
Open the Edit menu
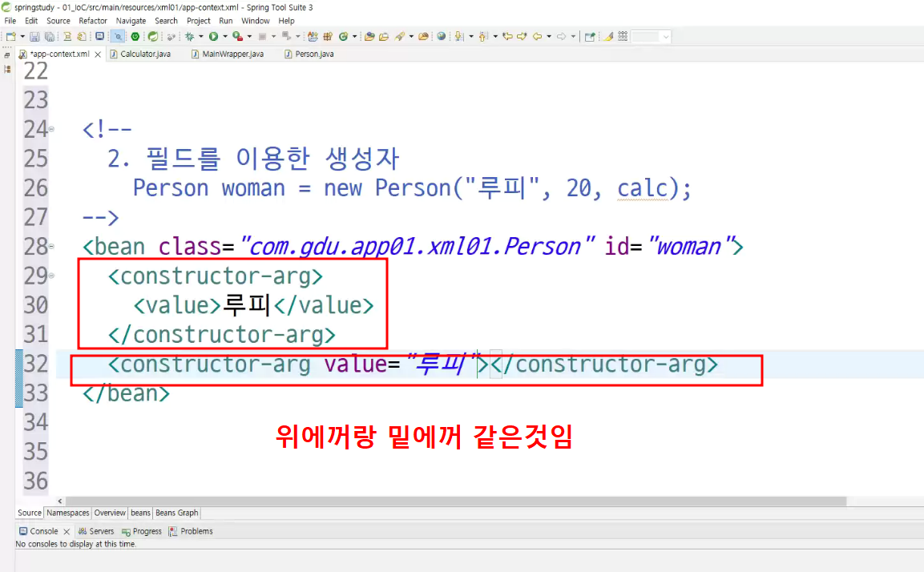click(x=31, y=21)
